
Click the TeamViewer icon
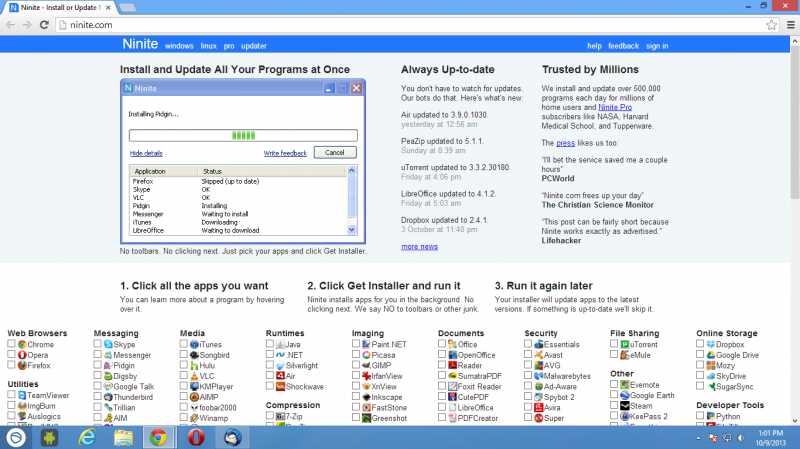(22, 395)
